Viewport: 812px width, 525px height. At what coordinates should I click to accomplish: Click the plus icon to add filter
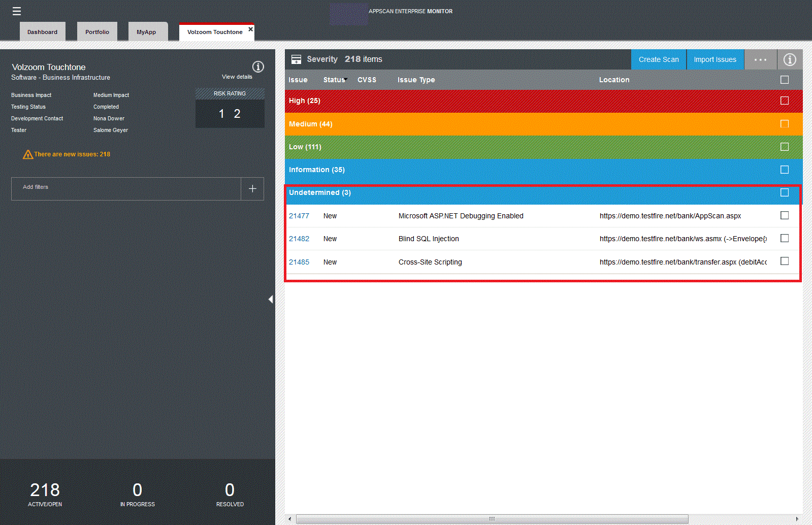click(252, 189)
